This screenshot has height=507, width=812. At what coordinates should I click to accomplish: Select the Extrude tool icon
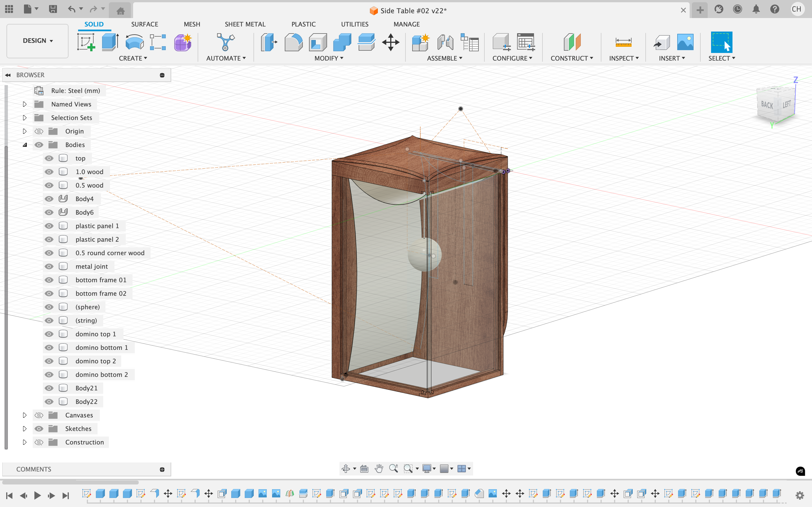110,42
